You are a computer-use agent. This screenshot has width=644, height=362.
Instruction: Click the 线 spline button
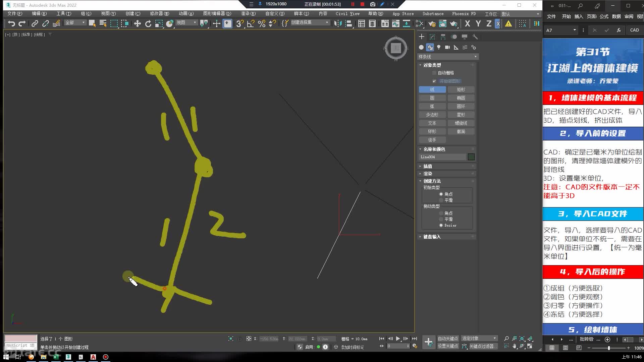432,89
